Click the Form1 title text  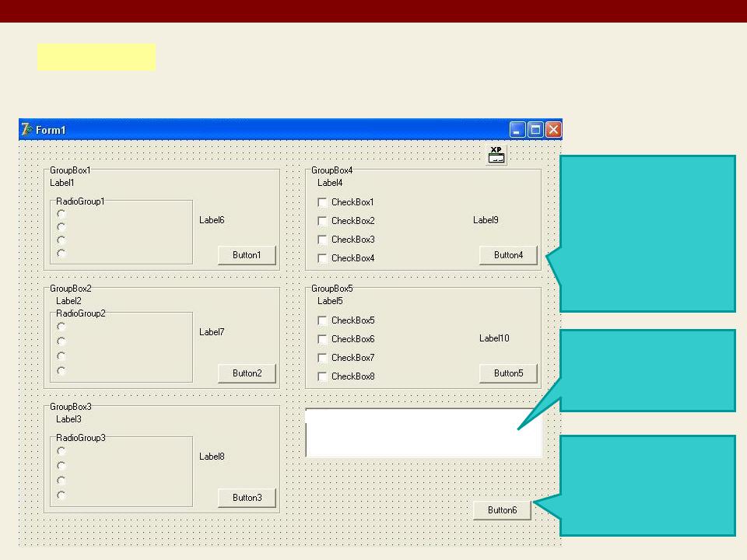point(51,130)
